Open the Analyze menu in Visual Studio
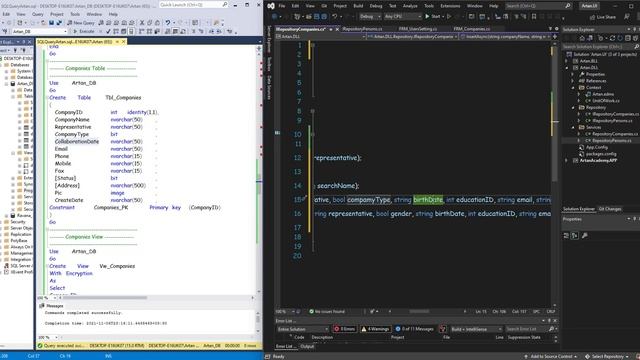 click(410, 6)
